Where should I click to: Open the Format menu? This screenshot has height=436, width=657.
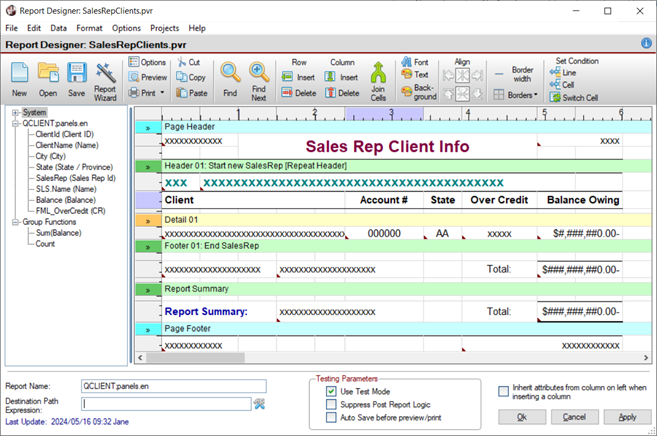click(89, 28)
